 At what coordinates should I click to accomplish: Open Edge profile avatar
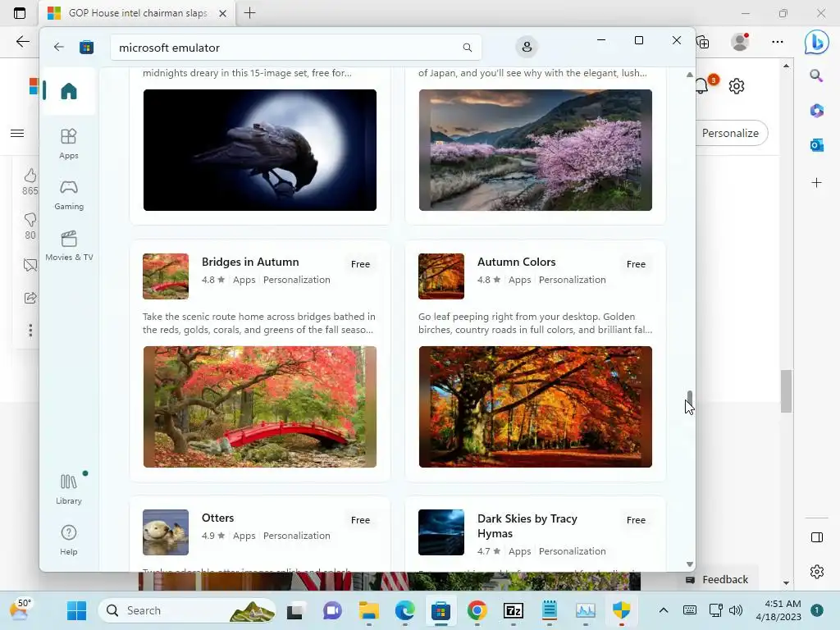pos(741,42)
